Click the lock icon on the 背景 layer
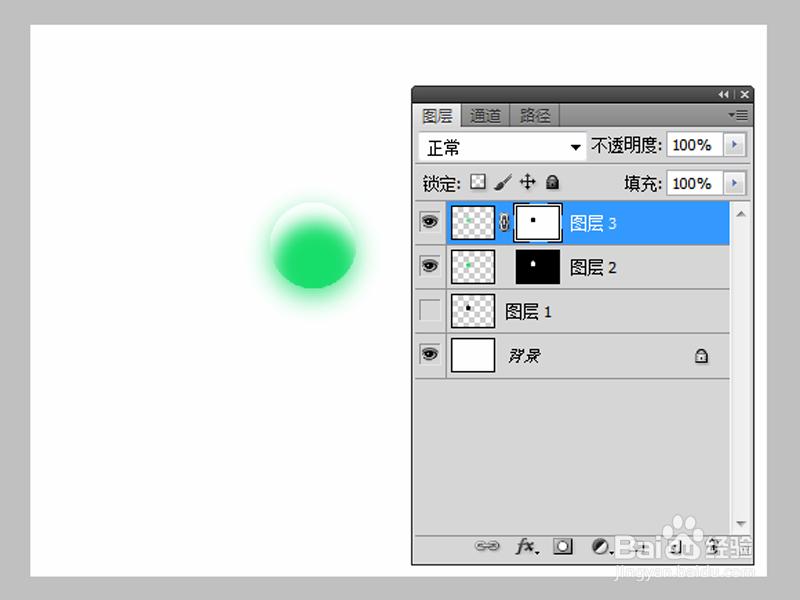The height and width of the screenshot is (600, 800). click(x=701, y=356)
